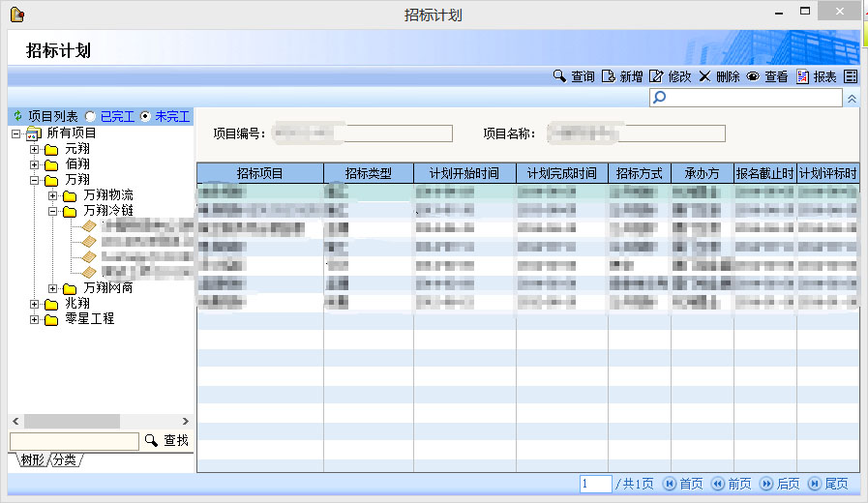Screen dimensions: 868x503
Task: Expand the 元翔 tree node
Action: click(35, 149)
